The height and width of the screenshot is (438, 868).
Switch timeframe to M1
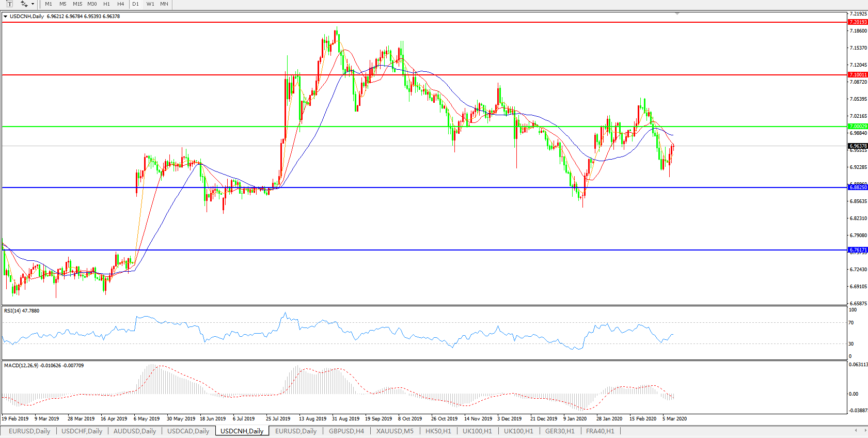pos(49,4)
